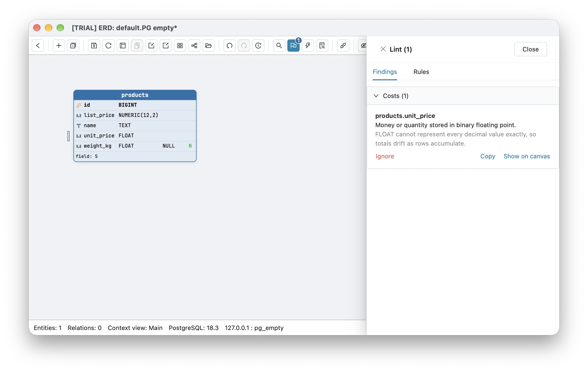
Task: Click the Entities: 1 status entry
Action: point(48,328)
